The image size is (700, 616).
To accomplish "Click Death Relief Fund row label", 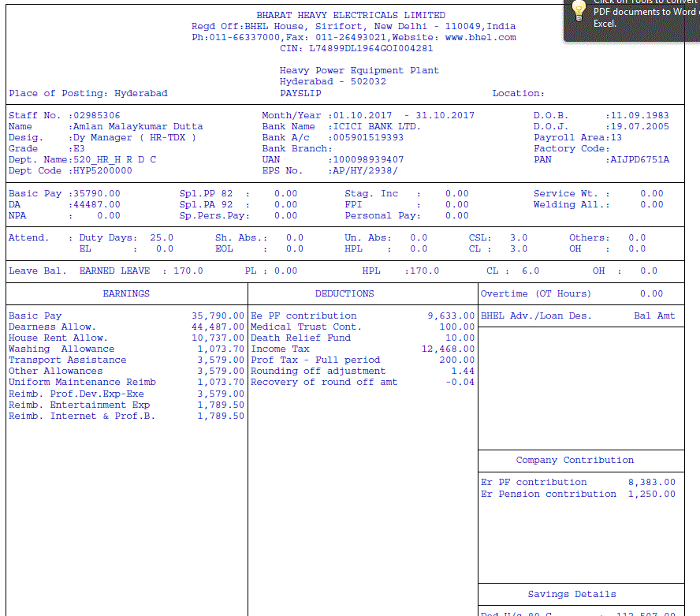I will pos(300,338).
